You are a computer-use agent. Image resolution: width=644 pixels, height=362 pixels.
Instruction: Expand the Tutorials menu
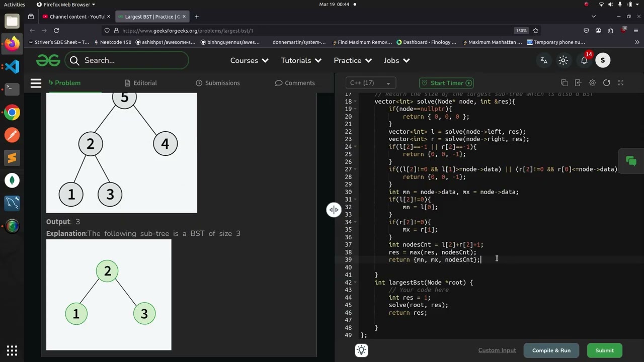coord(301,60)
